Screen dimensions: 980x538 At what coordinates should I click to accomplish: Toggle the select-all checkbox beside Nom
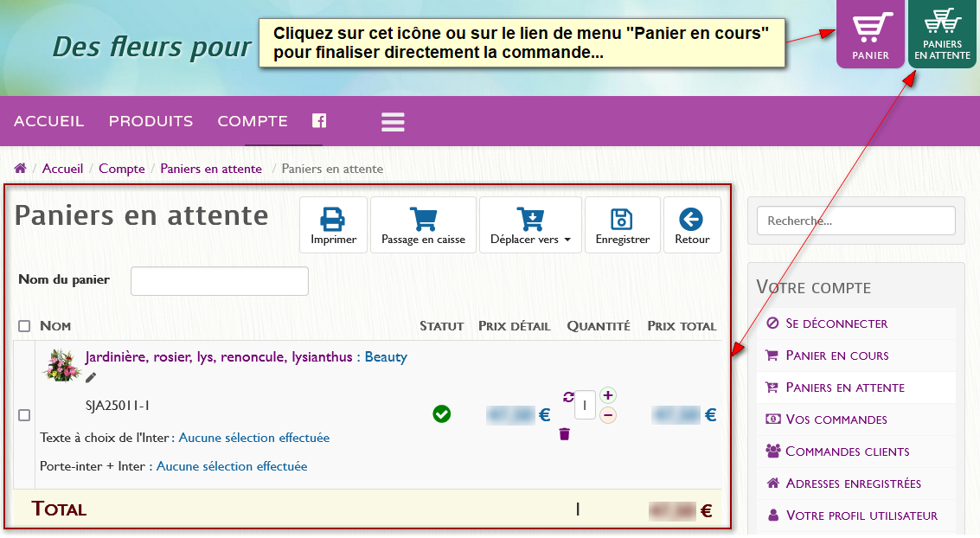[x=24, y=326]
